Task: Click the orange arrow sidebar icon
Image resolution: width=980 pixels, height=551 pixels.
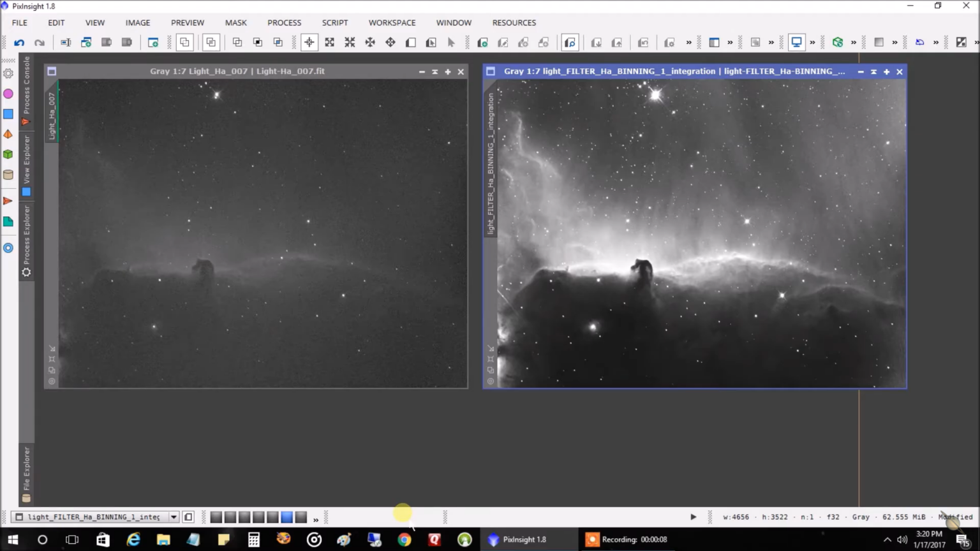Action: tap(8, 201)
